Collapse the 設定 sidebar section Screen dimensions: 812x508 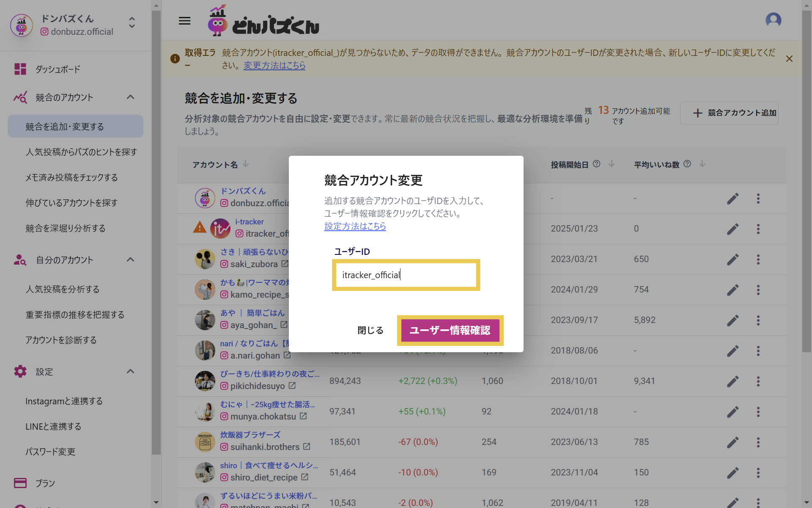(130, 372)
